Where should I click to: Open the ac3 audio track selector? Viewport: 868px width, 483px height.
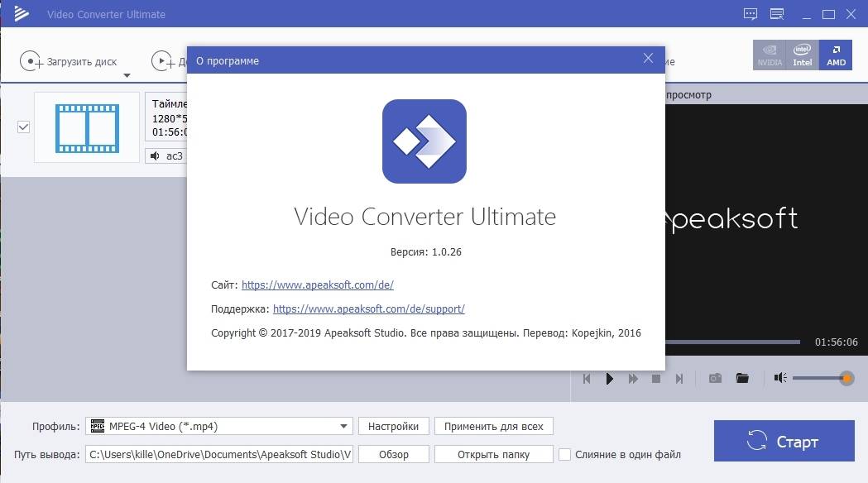[x=166, y=156]
